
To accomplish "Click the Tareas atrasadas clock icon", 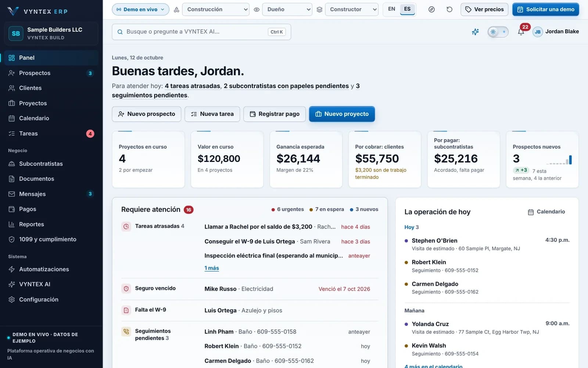I will click(126, 227).
